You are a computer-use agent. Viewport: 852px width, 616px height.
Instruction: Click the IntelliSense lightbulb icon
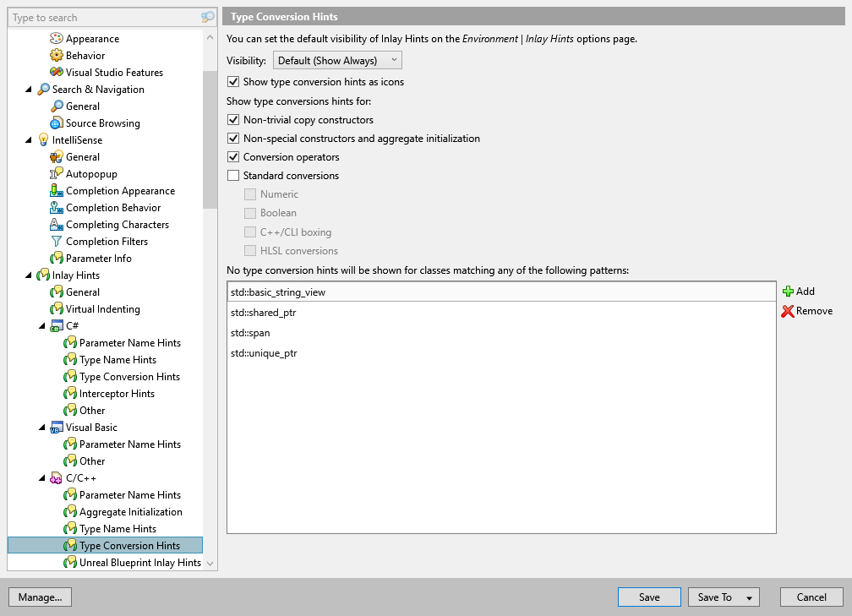coord(43,140)
